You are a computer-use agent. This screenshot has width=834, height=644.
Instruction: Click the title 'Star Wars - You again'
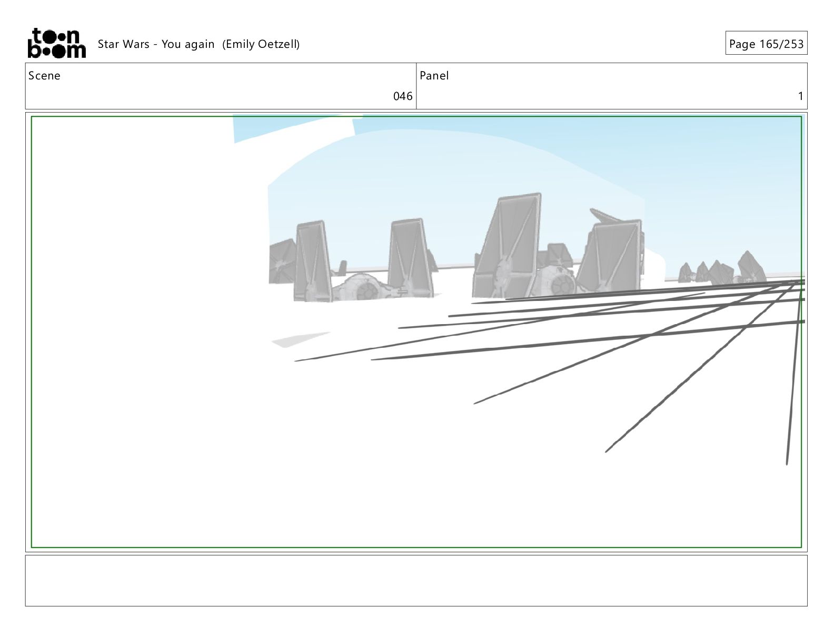tap(156, 44)
